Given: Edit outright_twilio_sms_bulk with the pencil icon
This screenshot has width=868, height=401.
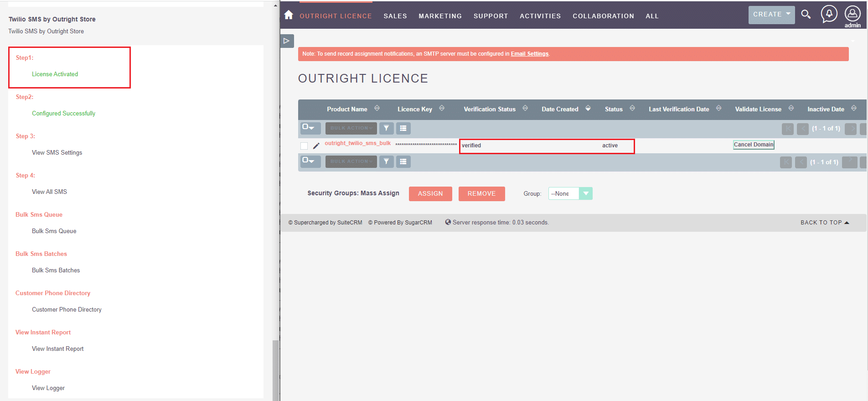Looking at the screenshot, I should (x=316, y=146).
